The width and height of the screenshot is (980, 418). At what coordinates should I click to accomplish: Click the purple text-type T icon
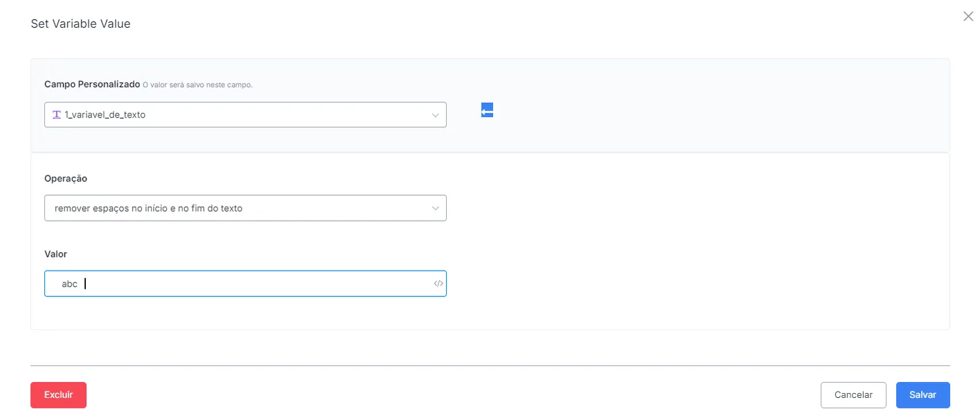(x=57, y=115)
